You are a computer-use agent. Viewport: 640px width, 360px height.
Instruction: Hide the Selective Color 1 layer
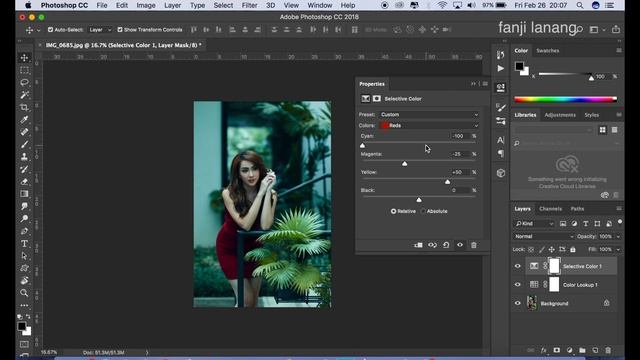coord(518,266)
